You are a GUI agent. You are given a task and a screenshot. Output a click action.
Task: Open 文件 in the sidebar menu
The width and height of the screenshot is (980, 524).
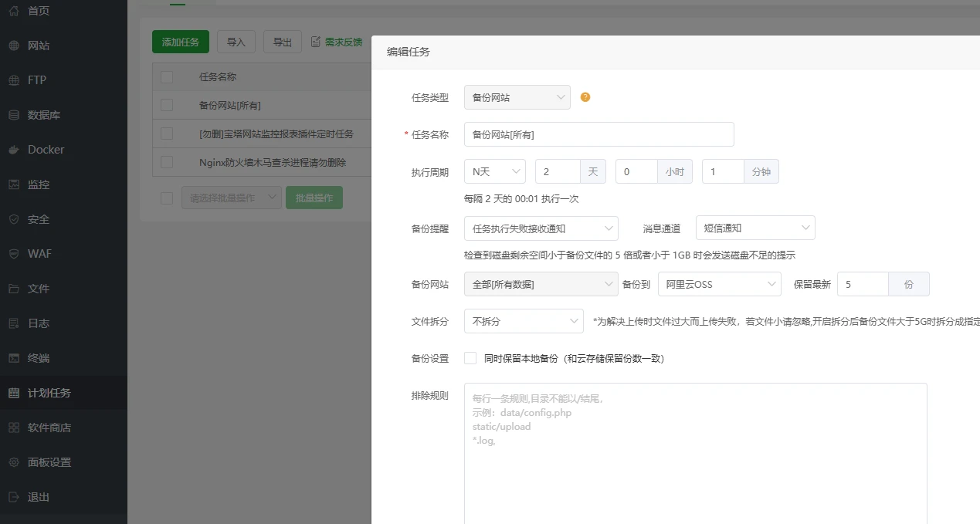39,289
